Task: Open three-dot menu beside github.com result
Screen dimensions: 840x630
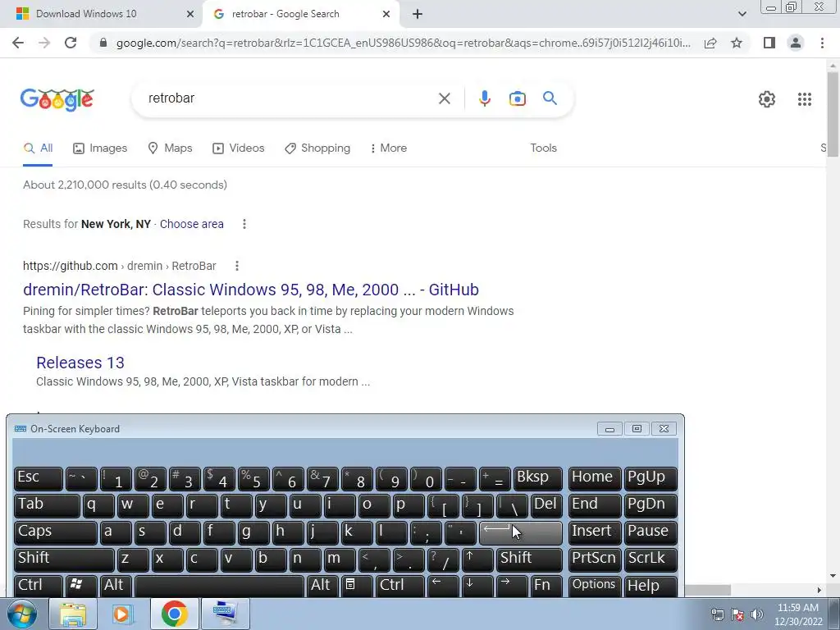Action: (x=237, y=266)
